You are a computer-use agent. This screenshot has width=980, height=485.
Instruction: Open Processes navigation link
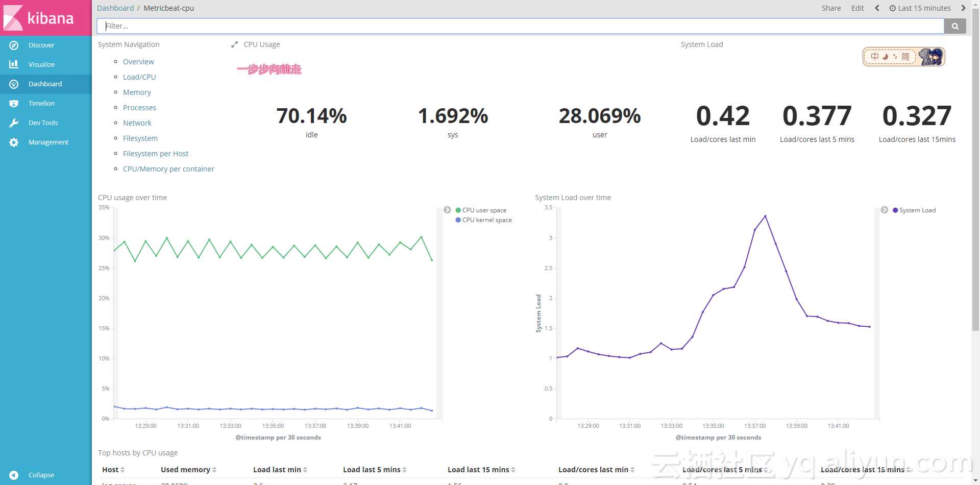pos(139,108)
